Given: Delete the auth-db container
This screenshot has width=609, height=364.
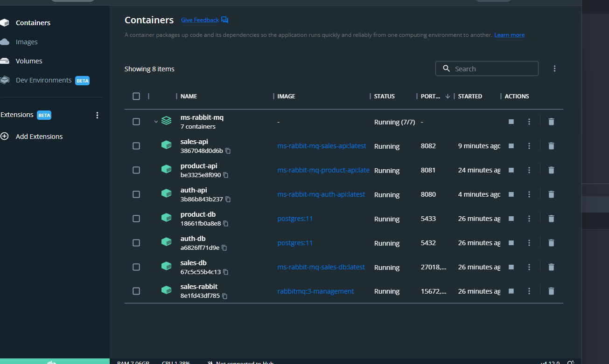Looking at the screenshot, I should (551, 243).
